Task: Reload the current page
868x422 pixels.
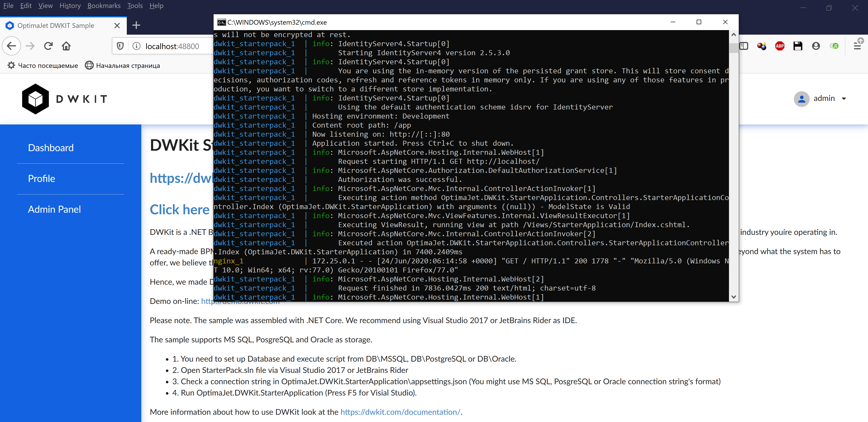Action: point(48,46)
